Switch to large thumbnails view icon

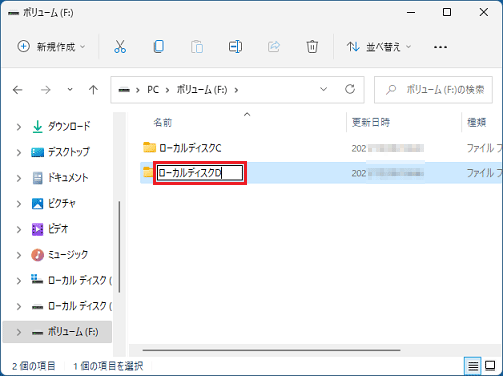coord(490,366)
